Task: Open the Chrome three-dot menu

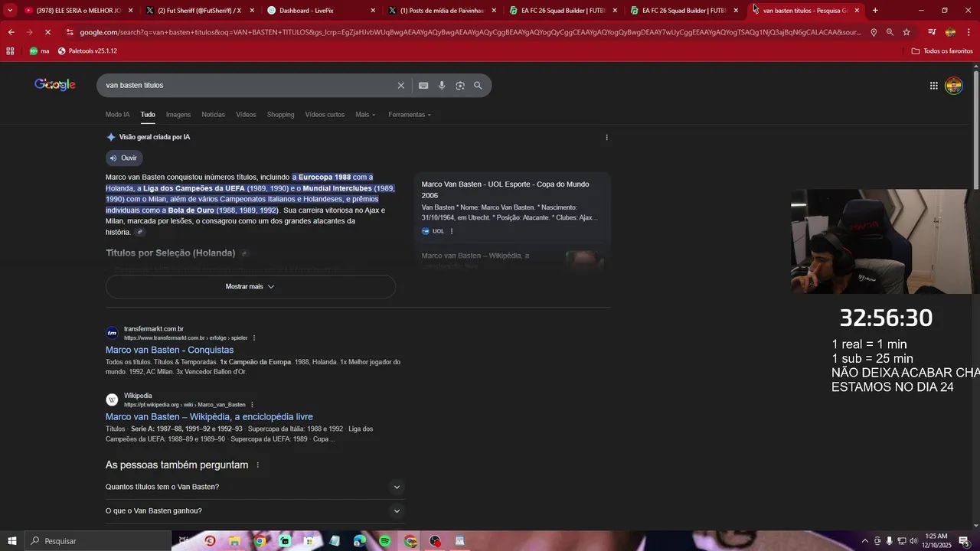Action: pyautogui.click(x=969, y=32)
